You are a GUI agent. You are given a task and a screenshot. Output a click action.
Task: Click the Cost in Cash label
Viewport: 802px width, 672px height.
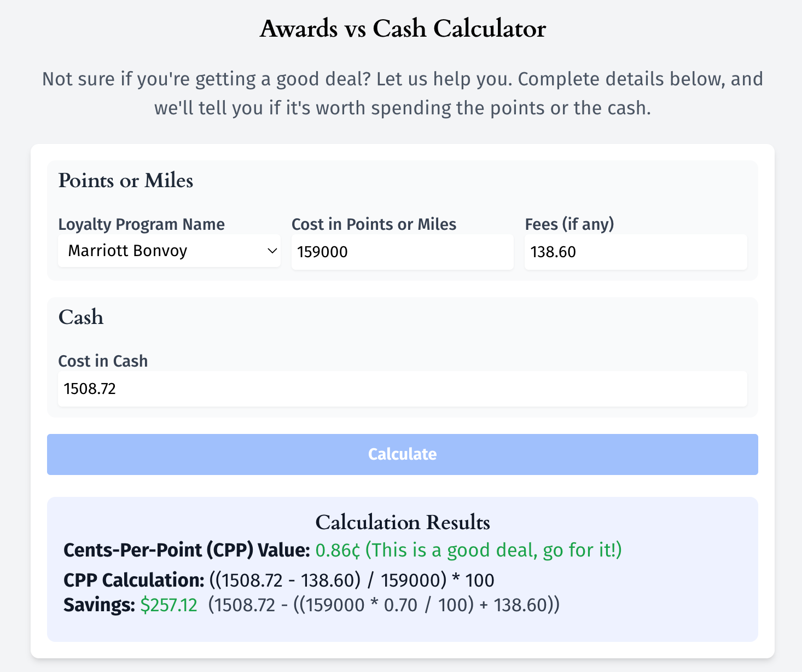[103, 361]
